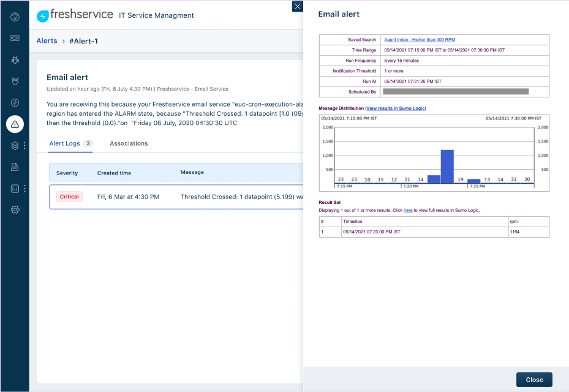The width and height of the screenshot is (569, 392).
Task: Open the Admin settings gear icon
Action: 15,209
